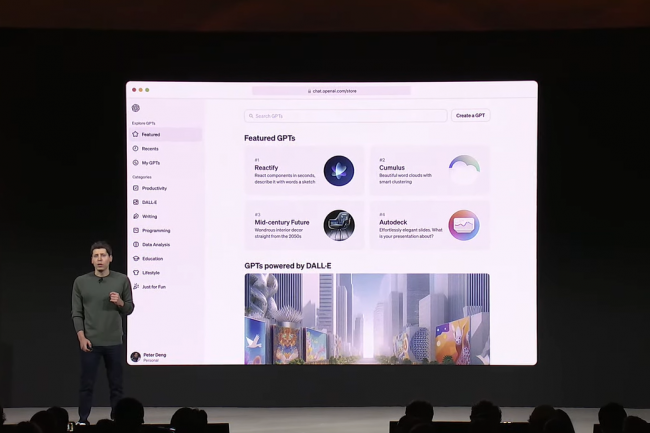
Task: Click the chat.openai.com/store address bar
Action: pos(332,91)
